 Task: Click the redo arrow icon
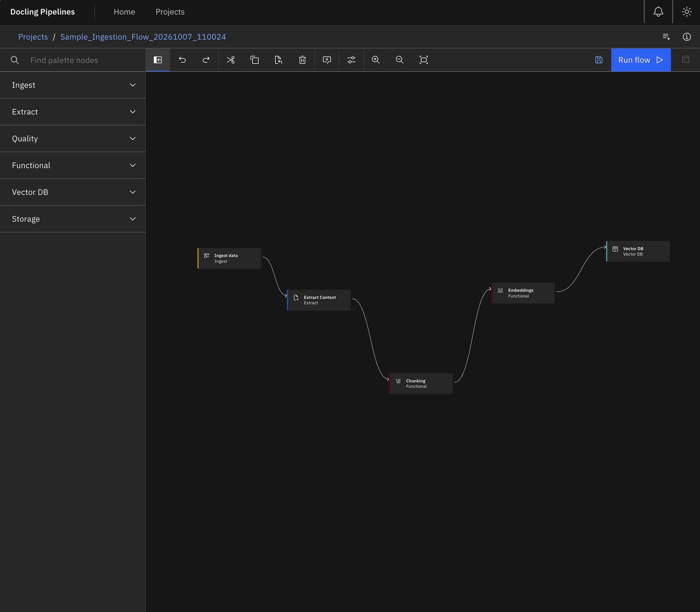[206, 60]
